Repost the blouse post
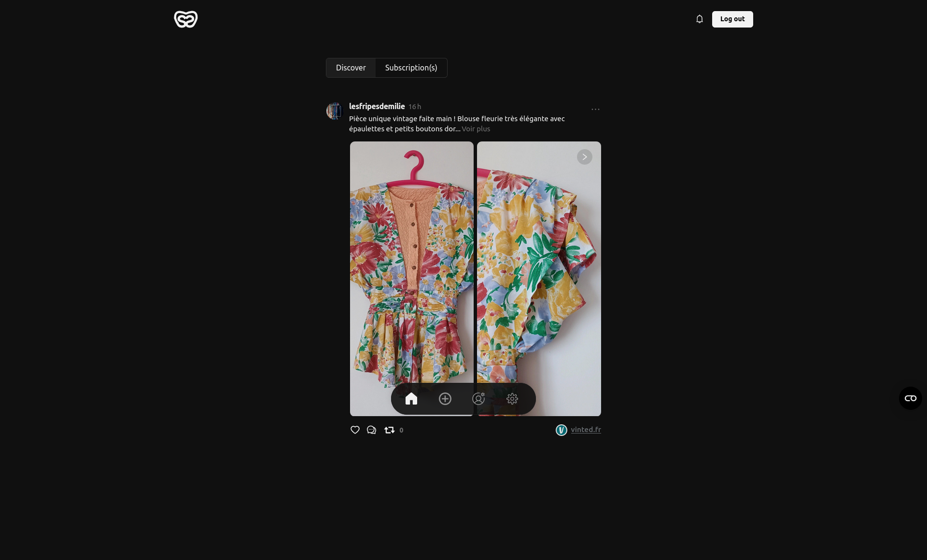 390,430
